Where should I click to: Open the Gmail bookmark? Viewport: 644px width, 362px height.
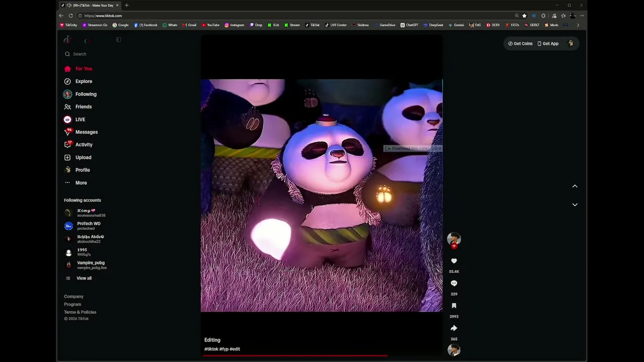point(189,25)
